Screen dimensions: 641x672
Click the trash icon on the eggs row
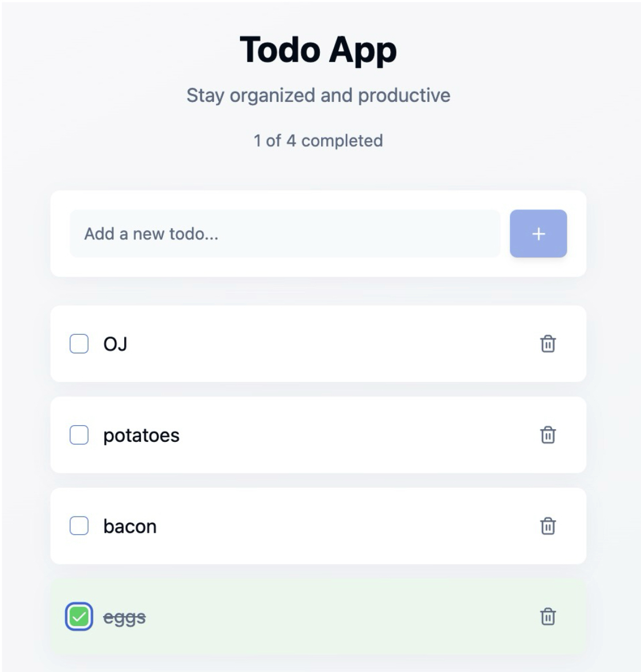click(547, 617)
